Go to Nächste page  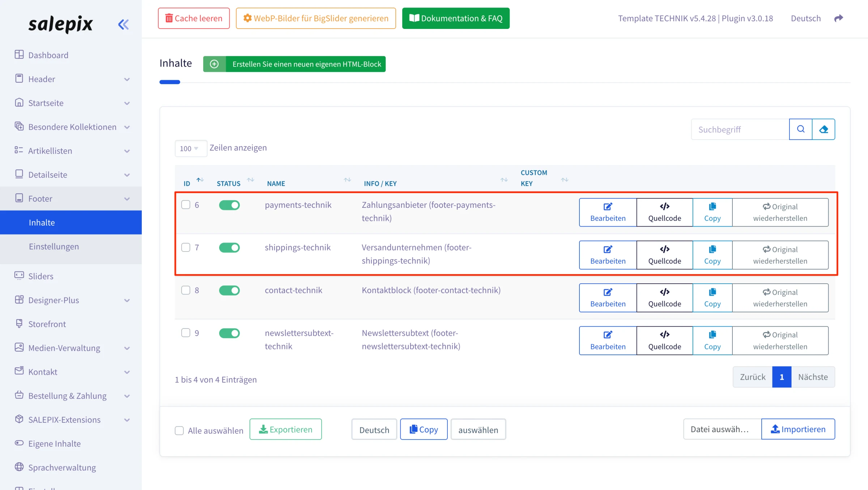(813, 377)
